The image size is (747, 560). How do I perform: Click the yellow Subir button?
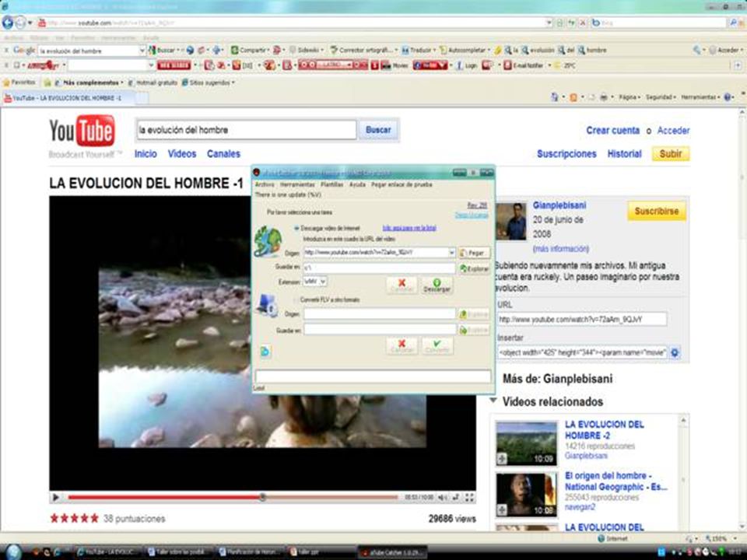[670, 154]
